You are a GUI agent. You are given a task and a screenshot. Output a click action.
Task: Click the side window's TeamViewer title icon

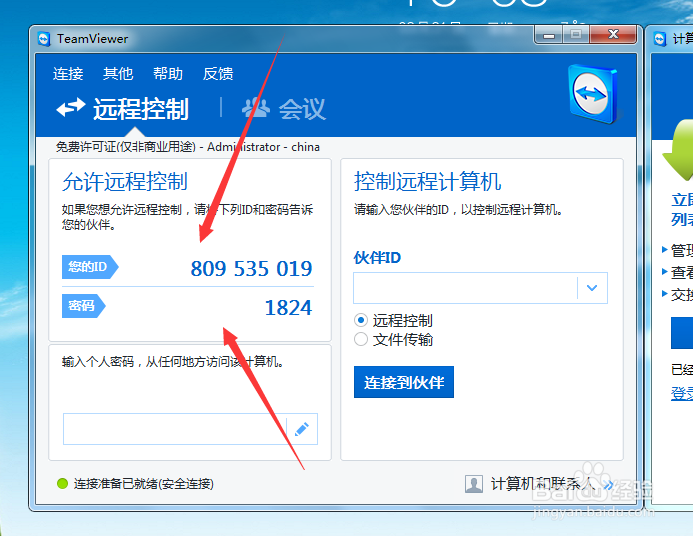[x=660, y=39]
